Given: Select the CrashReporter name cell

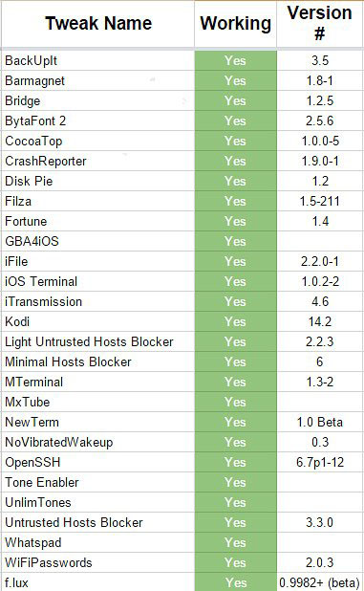Looking at the screenshot, I should [97, 161].
